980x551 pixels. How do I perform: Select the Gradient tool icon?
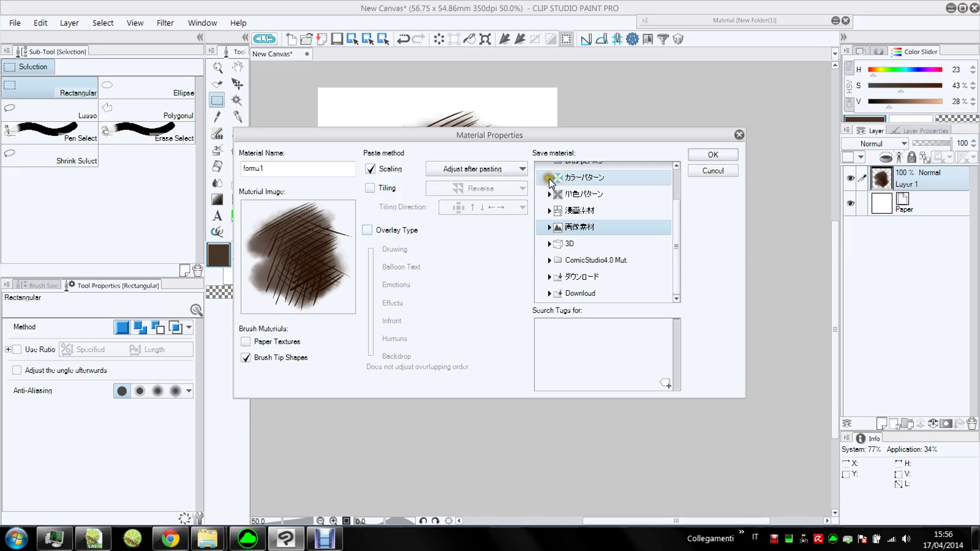tap(217, 199)
